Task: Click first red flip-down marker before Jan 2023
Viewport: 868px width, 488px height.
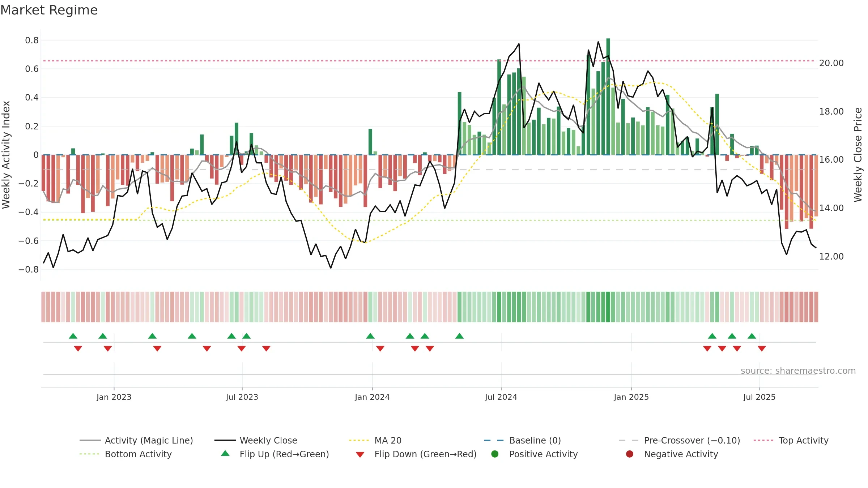Action: [x=78, y=348]
